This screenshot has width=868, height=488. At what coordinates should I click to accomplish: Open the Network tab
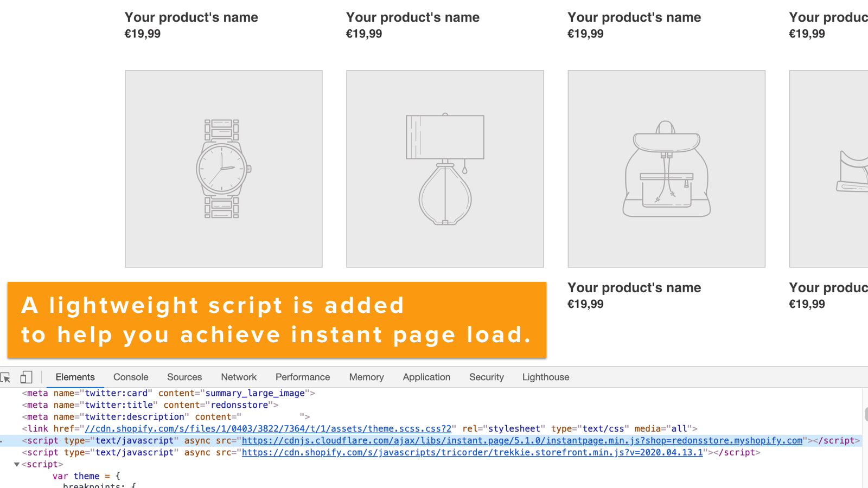click(x=239, y=377)
